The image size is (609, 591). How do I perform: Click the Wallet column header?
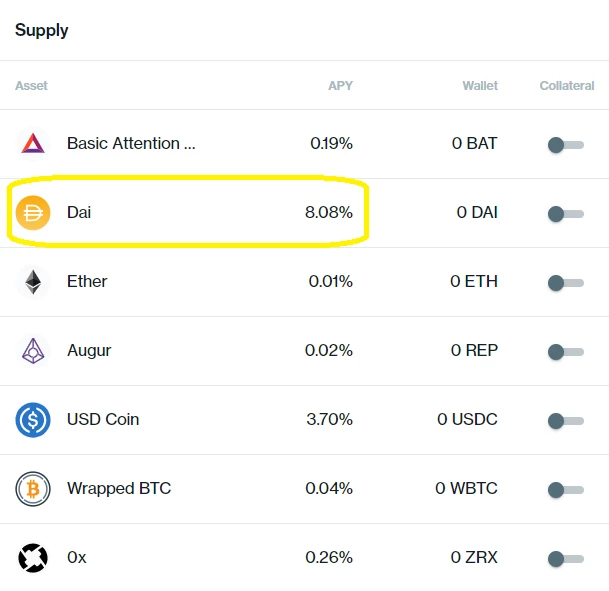(x=480, y=85)
